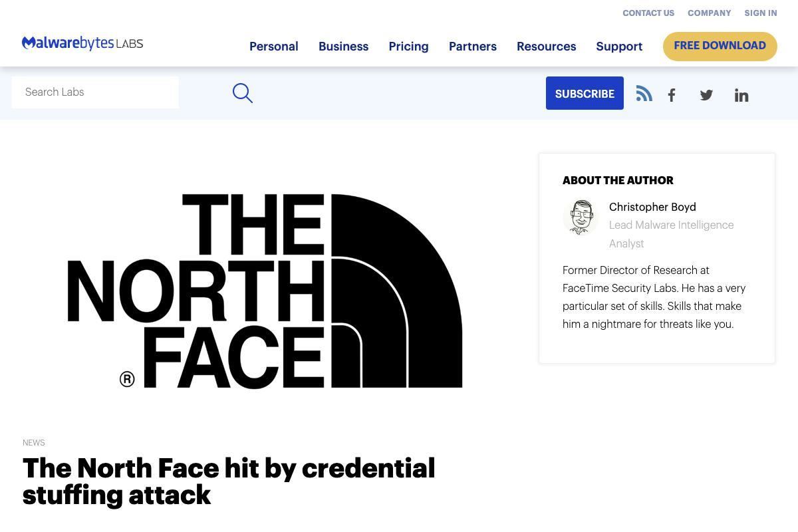The height and width of the screenshot is (532, 798).
Task: Focus the Search Labs input field
Action: [95, 92]
